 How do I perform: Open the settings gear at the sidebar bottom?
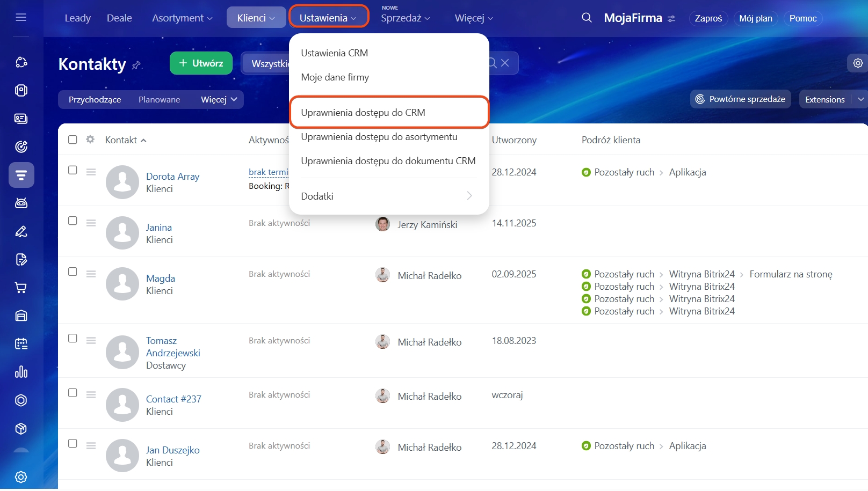tap(21, 477)
